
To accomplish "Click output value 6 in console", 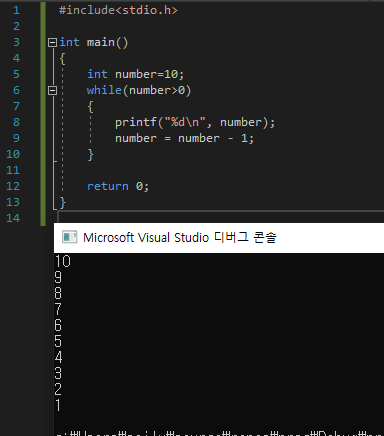I will (58, 325).
